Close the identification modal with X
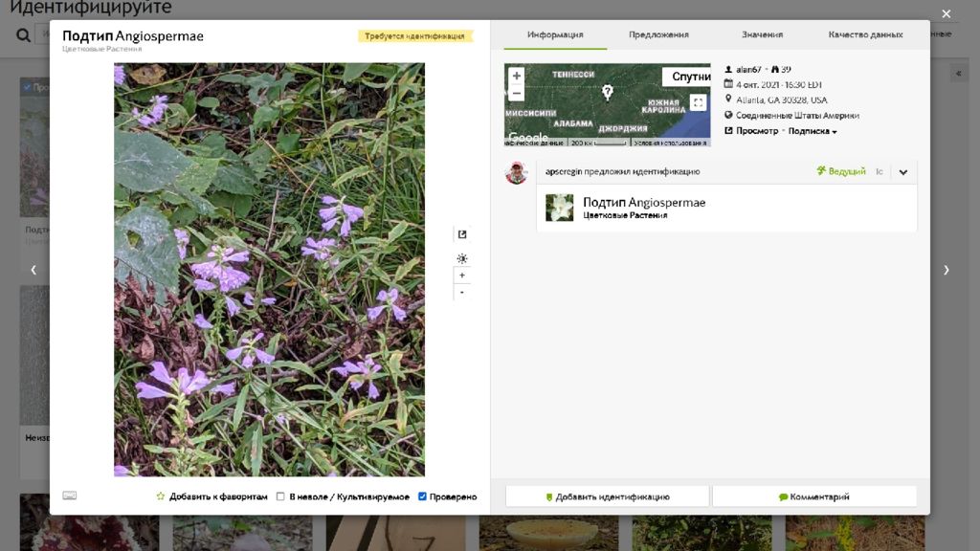This screenshot has height=551, width=980. [x=946, y=13]
